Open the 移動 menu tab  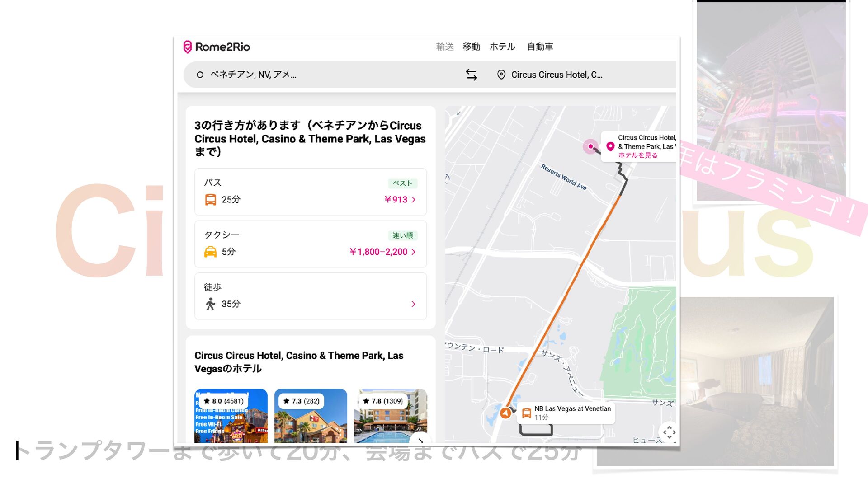pos(471,47)
